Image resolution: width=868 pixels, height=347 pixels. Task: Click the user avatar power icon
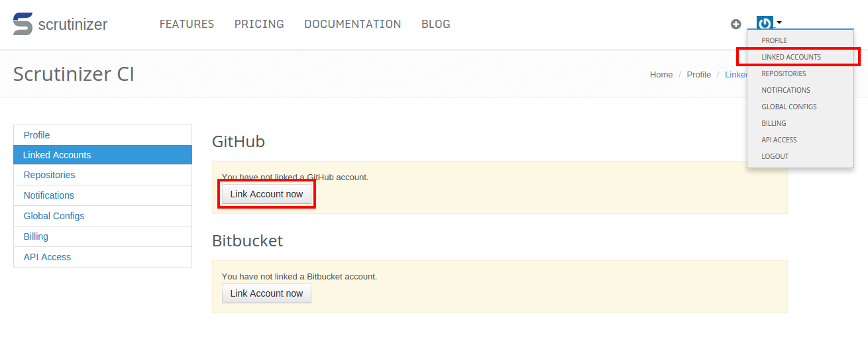pos(765,23)
